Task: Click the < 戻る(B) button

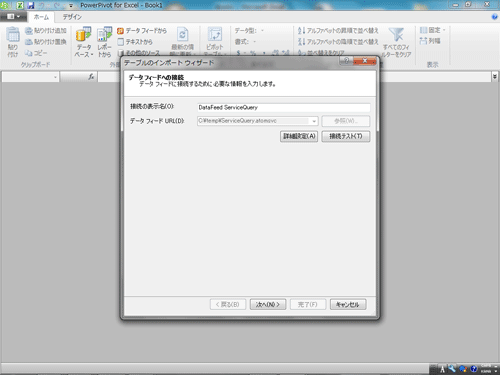Action: (x=228, y=304)
